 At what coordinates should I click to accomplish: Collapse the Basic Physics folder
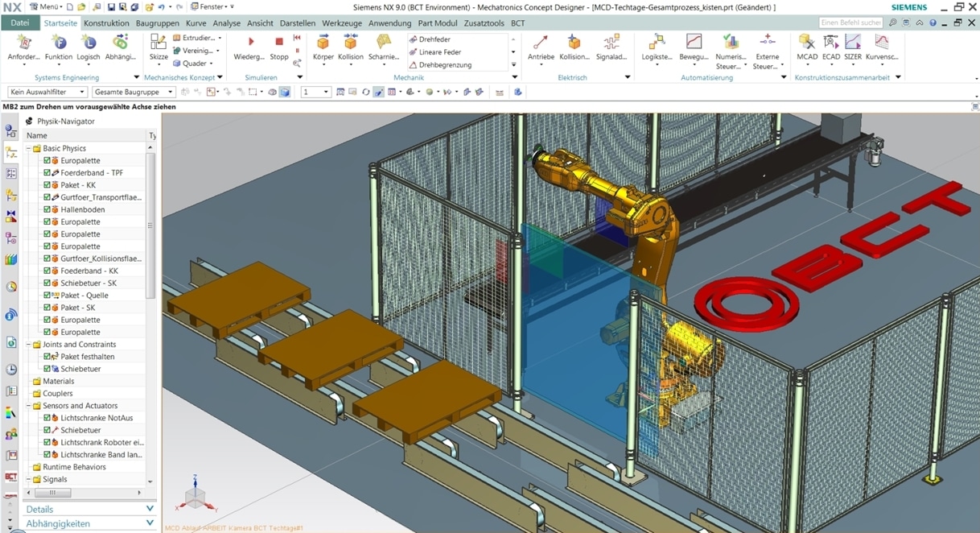point(28,148)
